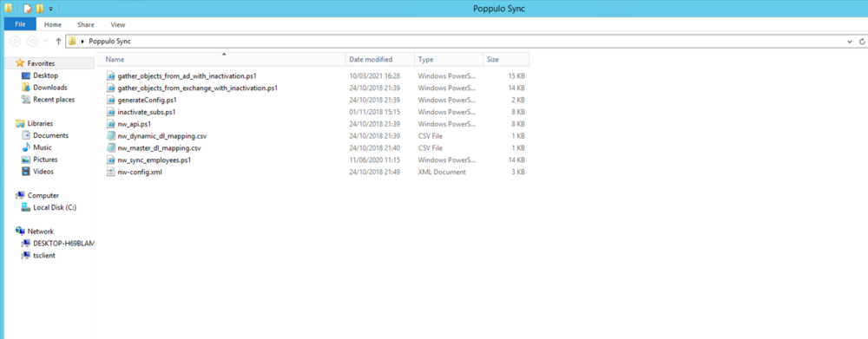
Task: Select Favorites in the navigation pane
Action: [x=41, y=63]
